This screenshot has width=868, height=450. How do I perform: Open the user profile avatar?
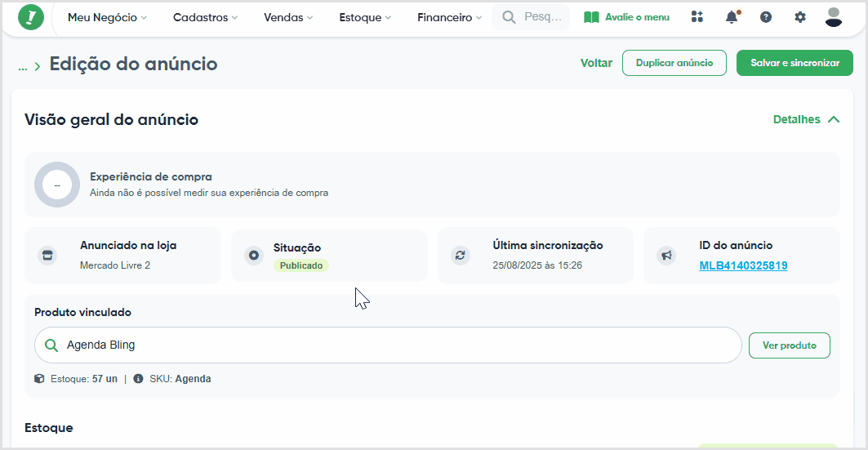click(834, 17)
